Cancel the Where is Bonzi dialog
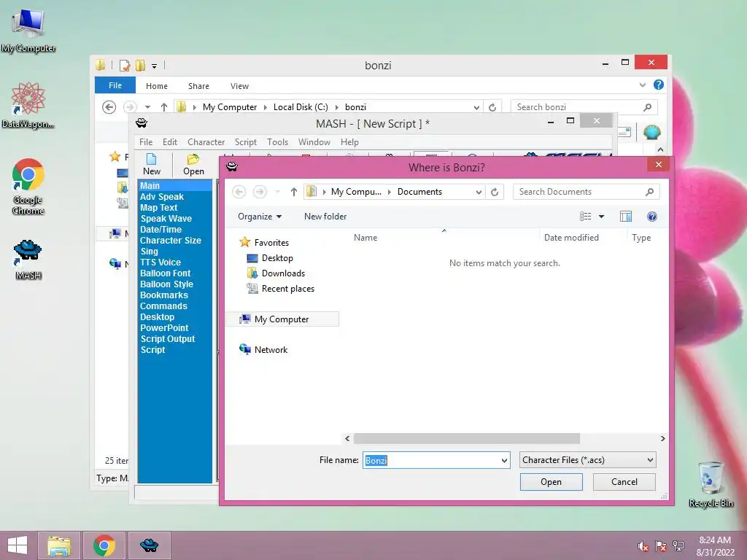Viewport: 747px width, 560px height. [x=624, y=482]
